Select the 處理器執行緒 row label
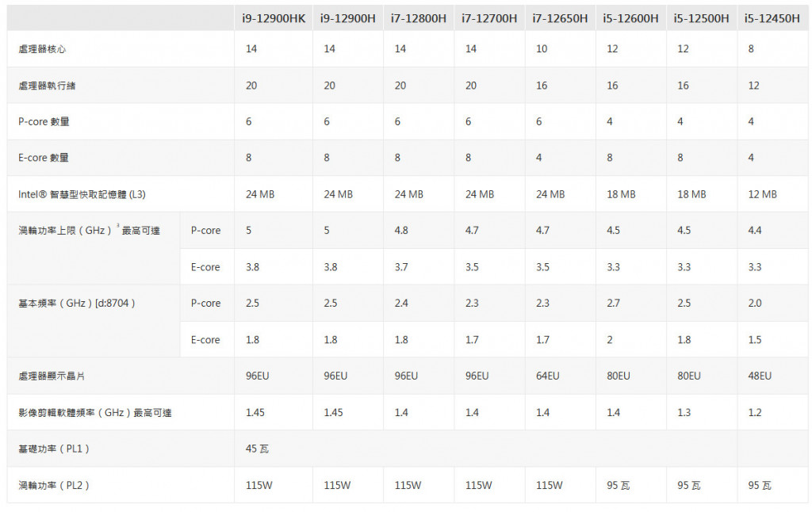The width and height of the screenshot is (812, 512). tap(47, 86)
